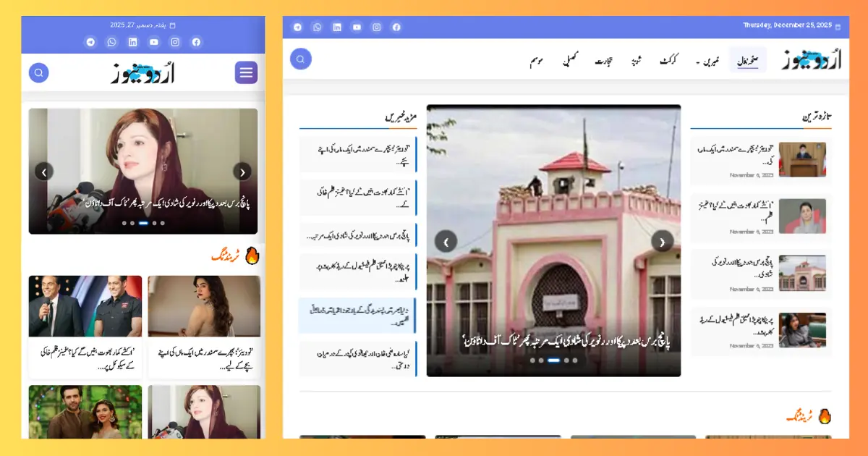Click the YouTube icon in the mobile header

[153, 42]
